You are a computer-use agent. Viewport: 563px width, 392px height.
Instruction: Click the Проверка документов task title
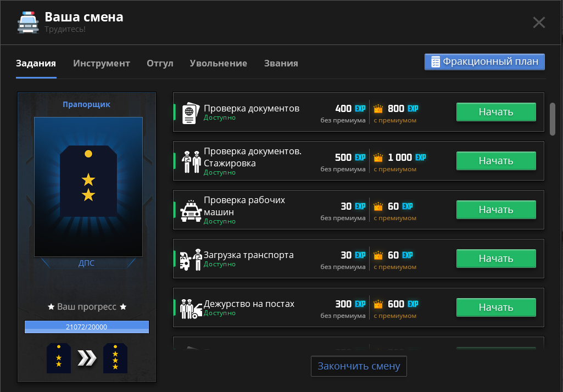(x=252, y=108)
